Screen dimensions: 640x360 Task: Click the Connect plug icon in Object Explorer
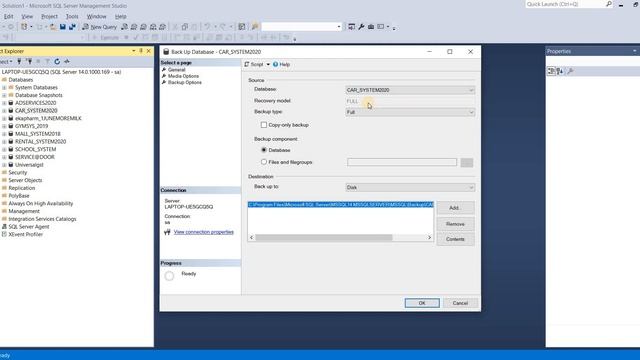[19, 62]
